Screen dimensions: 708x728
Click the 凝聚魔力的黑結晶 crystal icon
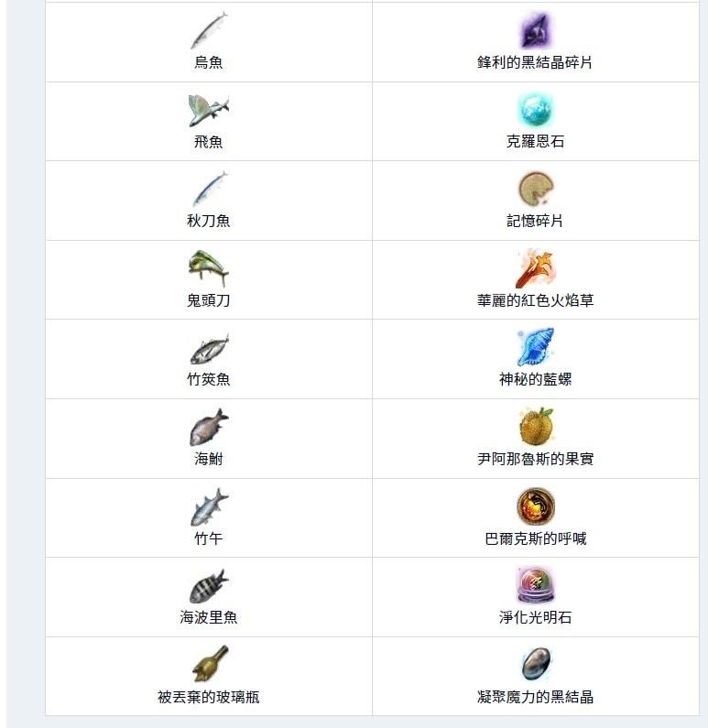[x=535, y=665]
